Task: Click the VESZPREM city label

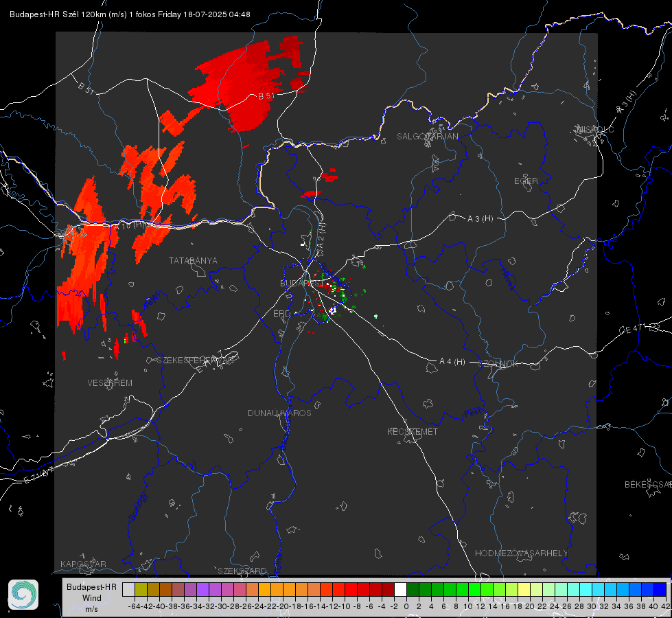Action: [x=110, y=382]
